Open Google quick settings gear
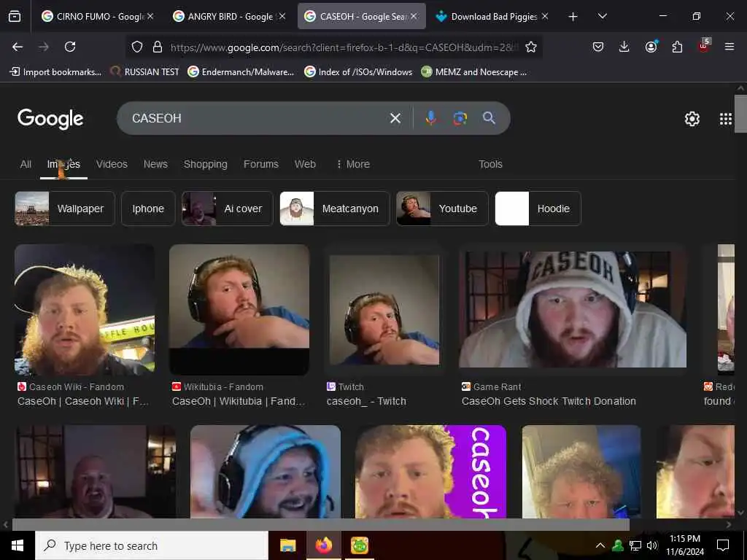Image resolution: width=747 pixels, height=560 pixels. [692, 119]
